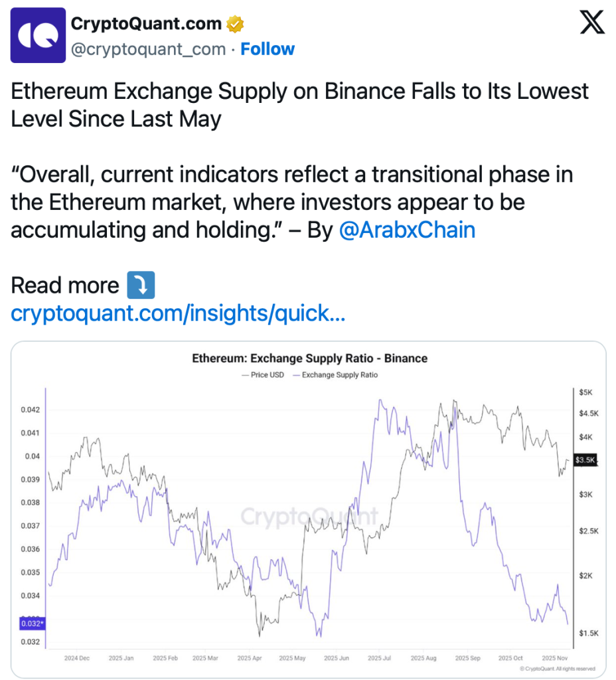Viewport: 616px width, 680px height.
Task: Open the cryptoquant.com/insights link
Action: [178, 313]
